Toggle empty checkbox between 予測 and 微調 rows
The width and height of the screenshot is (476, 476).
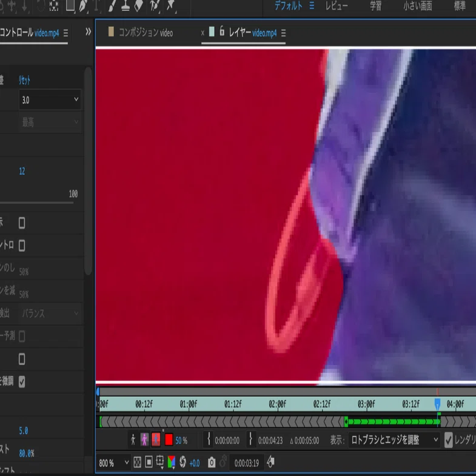click(22, 359)
